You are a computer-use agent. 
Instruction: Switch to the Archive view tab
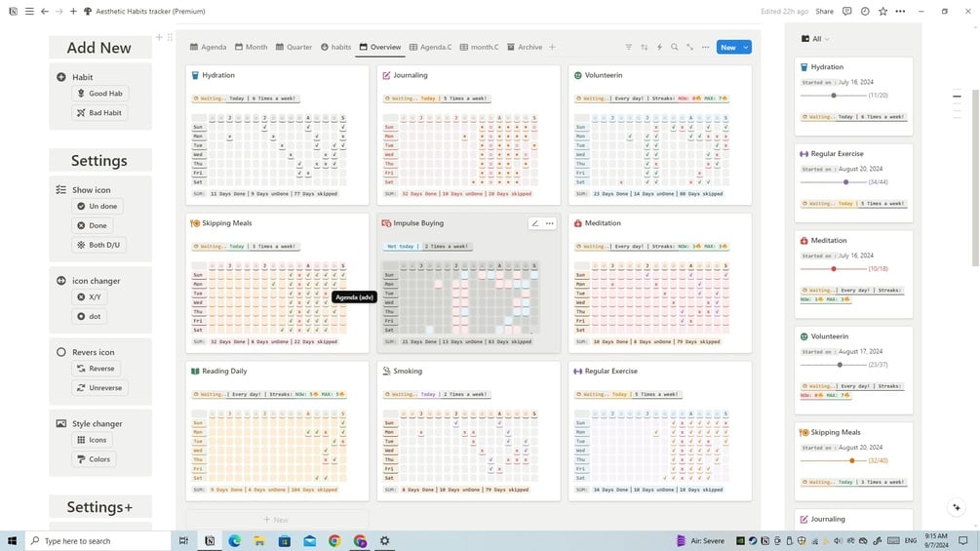[525, 47]
